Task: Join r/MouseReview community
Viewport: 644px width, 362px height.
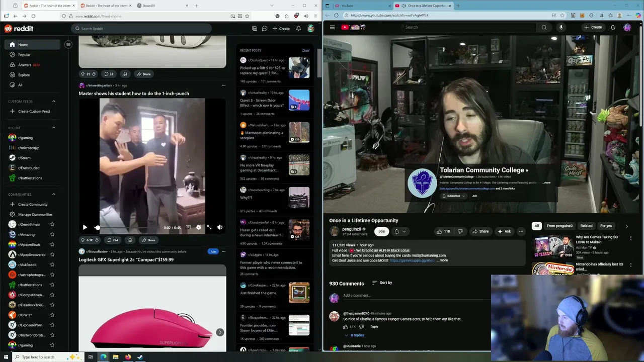Action: [213, 251]
